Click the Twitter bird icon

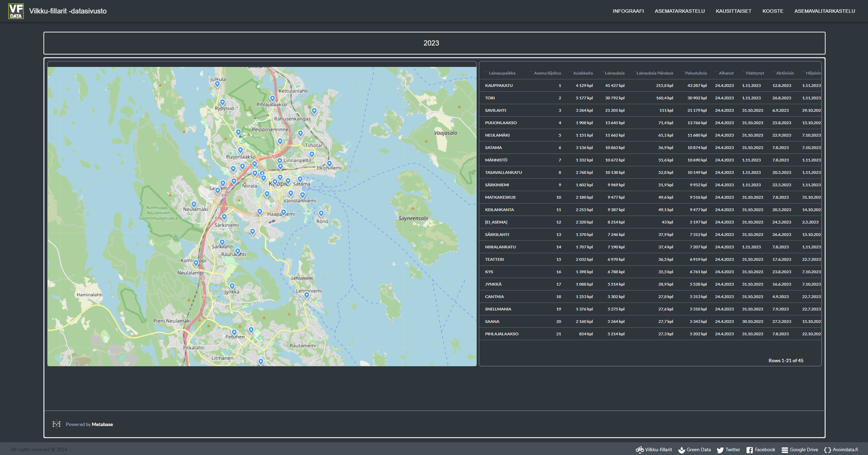point(720,450)
